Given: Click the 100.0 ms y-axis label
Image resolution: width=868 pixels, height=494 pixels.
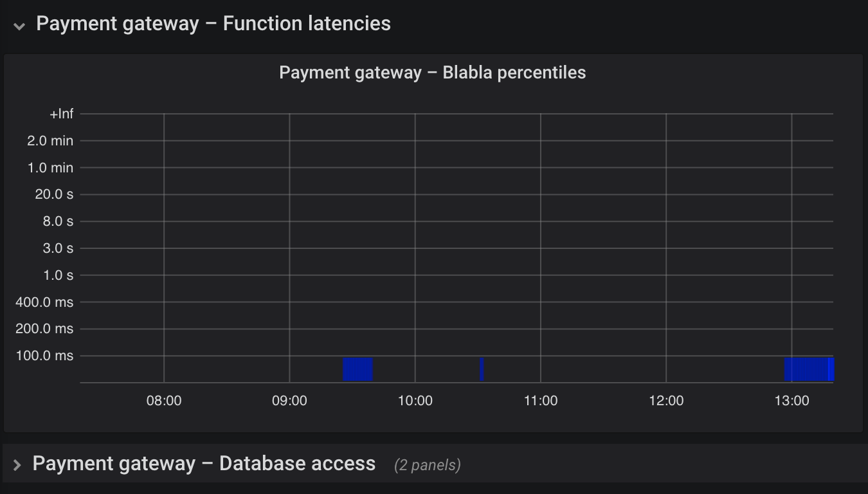Looking at the screenshot, I should point(44,356).
